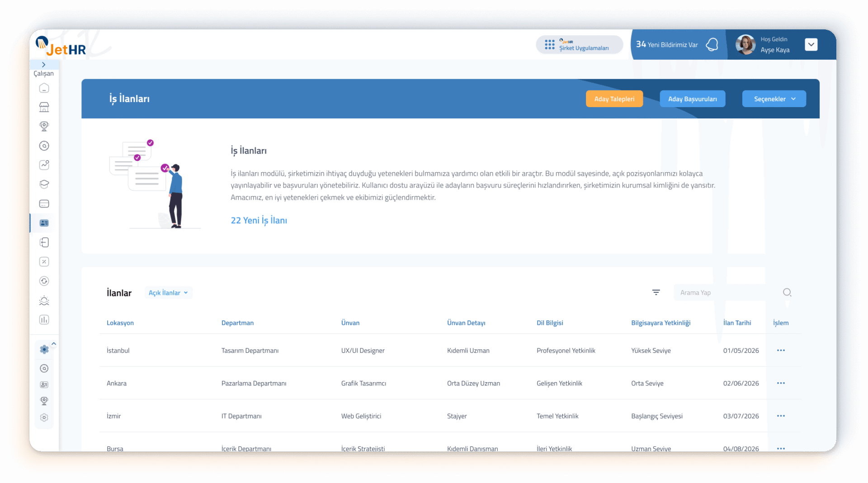Expand the user profile dropdown arrow

tap(811, 44)
